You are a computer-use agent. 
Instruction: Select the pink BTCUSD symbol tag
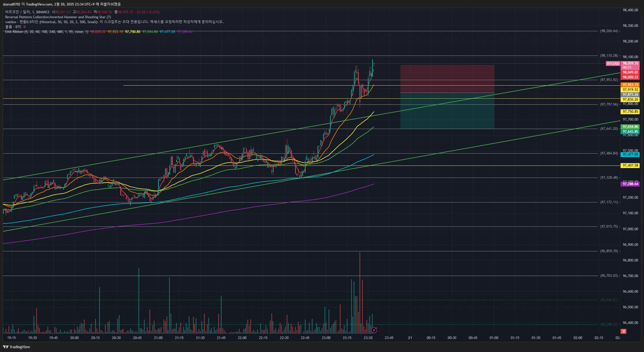pos(613,63)
